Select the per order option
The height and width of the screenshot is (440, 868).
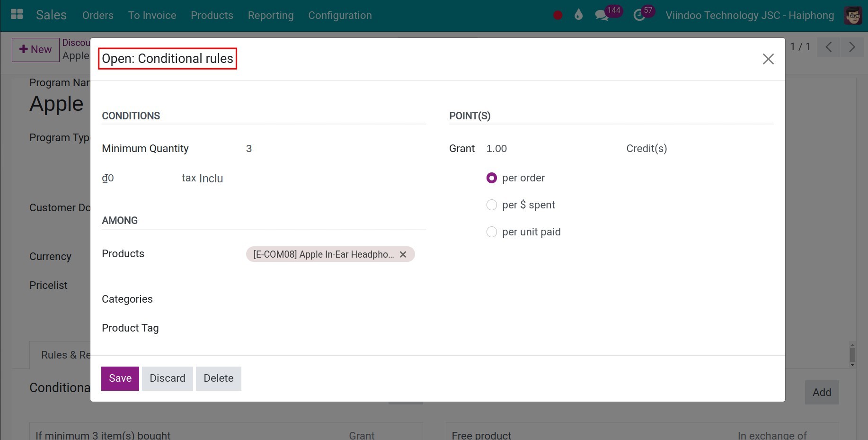point(492,178)
